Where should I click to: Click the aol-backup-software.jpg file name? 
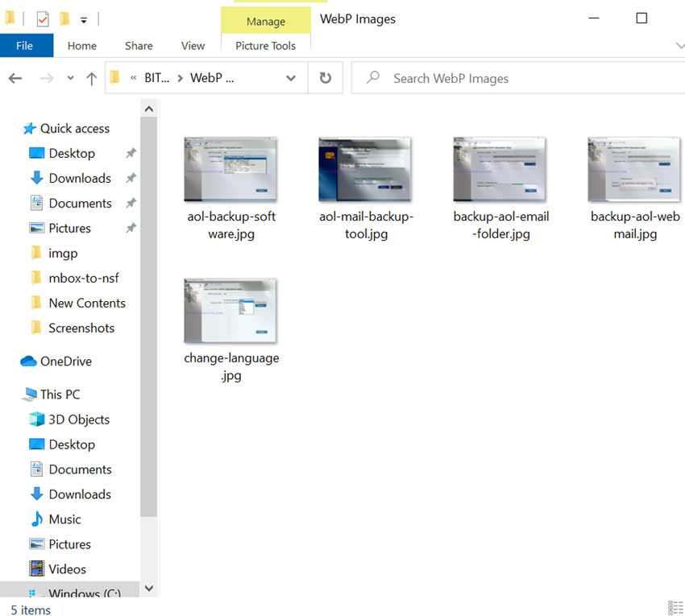pyautogui.click(x=231, y=225)
